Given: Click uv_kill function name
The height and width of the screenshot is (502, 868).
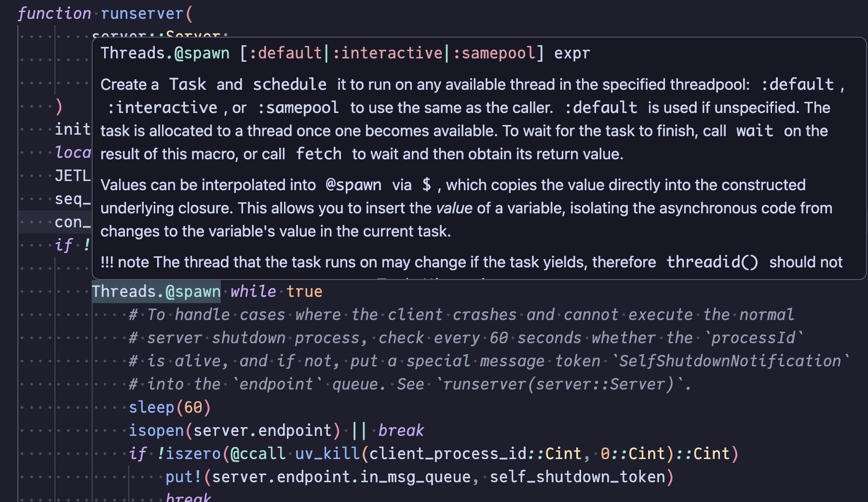Looking at the screenshot, I should 327,454.
